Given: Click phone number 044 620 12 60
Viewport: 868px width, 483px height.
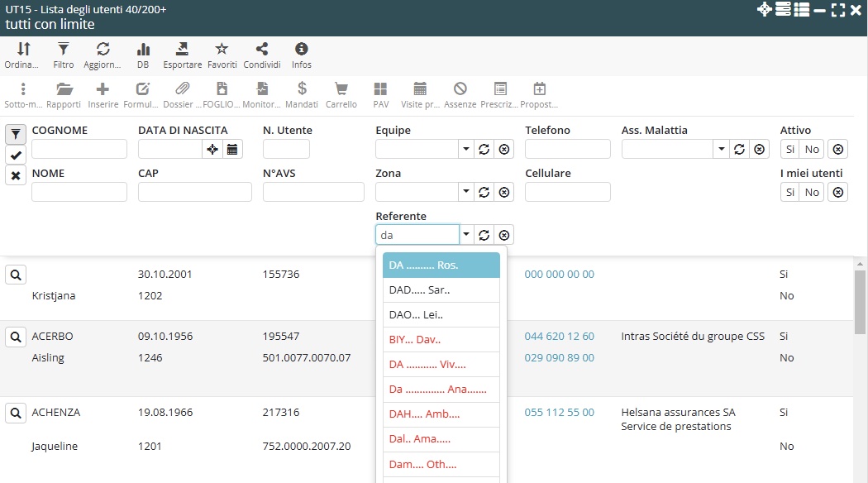Looking at the screenshot, I should 559,337.
